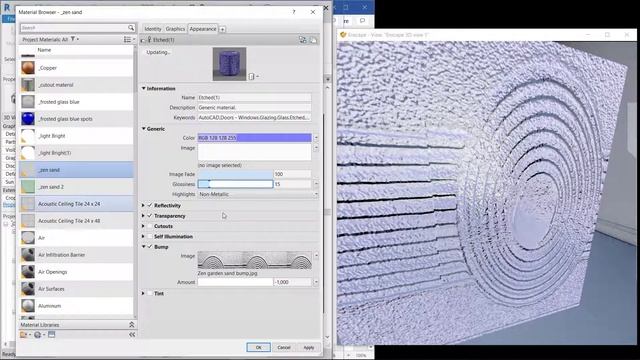Viewport: 640px width, 360px height.
Task: Adjust the Image Fade slider
Action: coord(236,174)
